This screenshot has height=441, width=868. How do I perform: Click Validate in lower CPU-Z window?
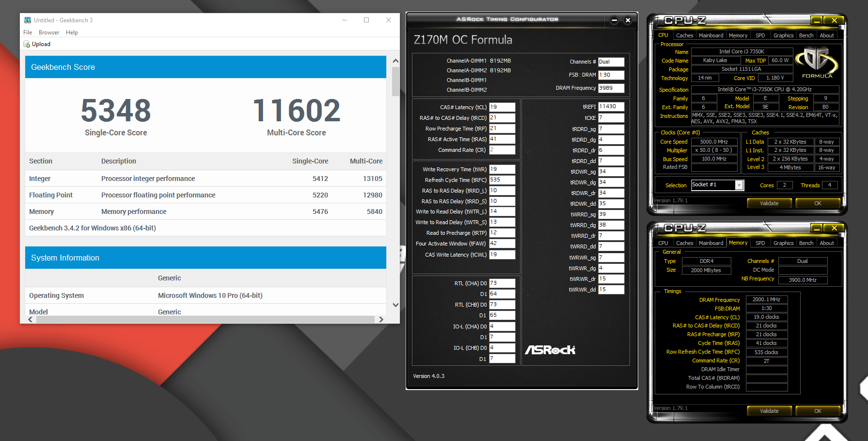[x=769, y=411]
